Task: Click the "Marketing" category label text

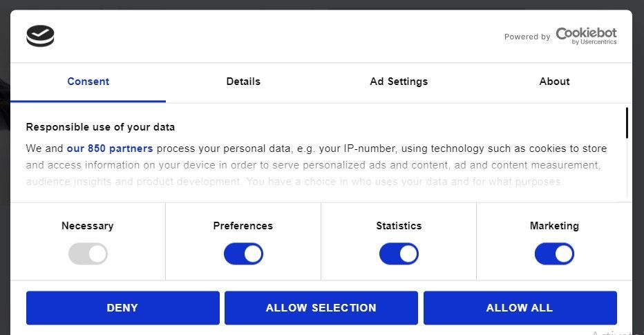Action: pyautogui.click(x=554, y=226)
